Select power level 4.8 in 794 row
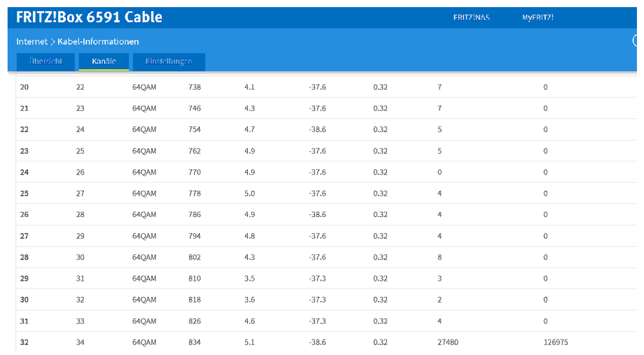 pos(250,236)
